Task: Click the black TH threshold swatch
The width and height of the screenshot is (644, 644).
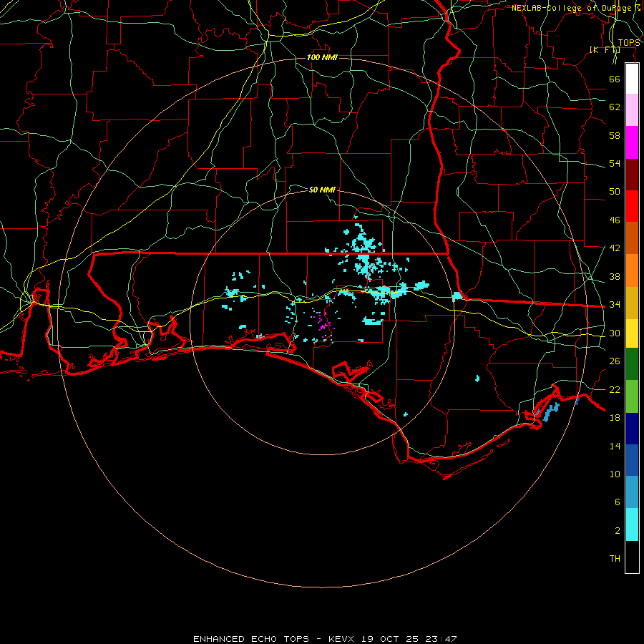Action: pos(632,557)
